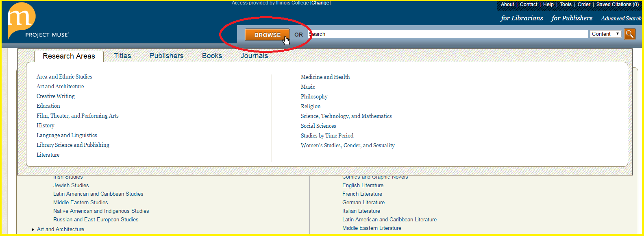Open Native American and Indigenous Studies
The width and height of the screenshot is (644, 236).
(101, 211)
